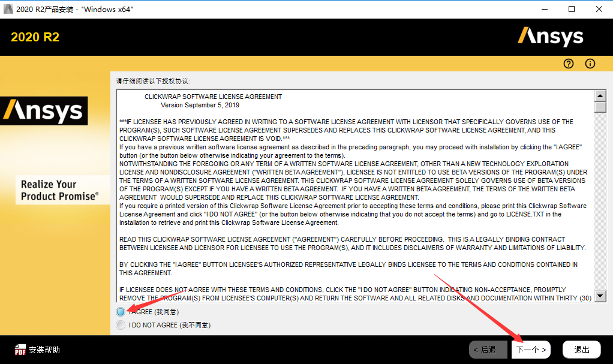Click the 下一个 (Next) button
613x364 pixels.
[x=530, y=349]
